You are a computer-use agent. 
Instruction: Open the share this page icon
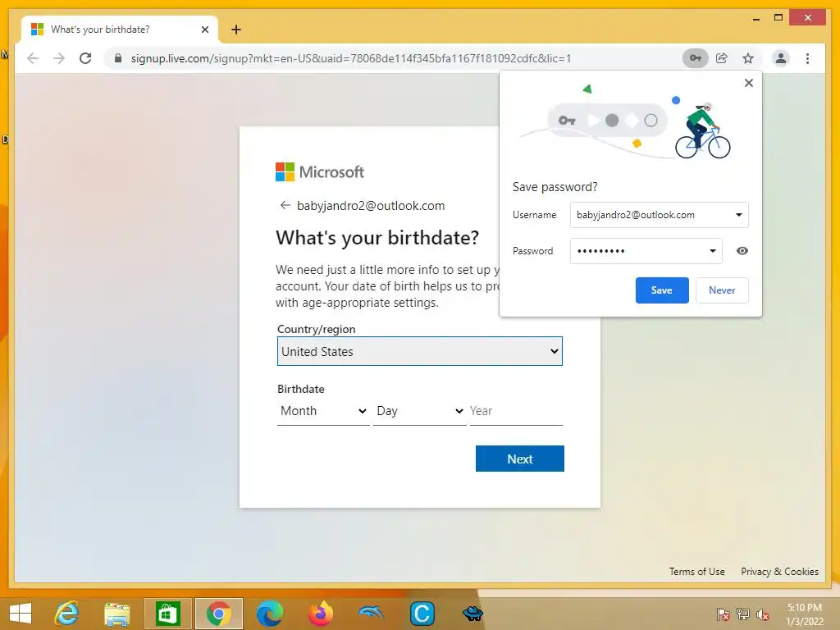pyautogui.click(x=722, y=58)
